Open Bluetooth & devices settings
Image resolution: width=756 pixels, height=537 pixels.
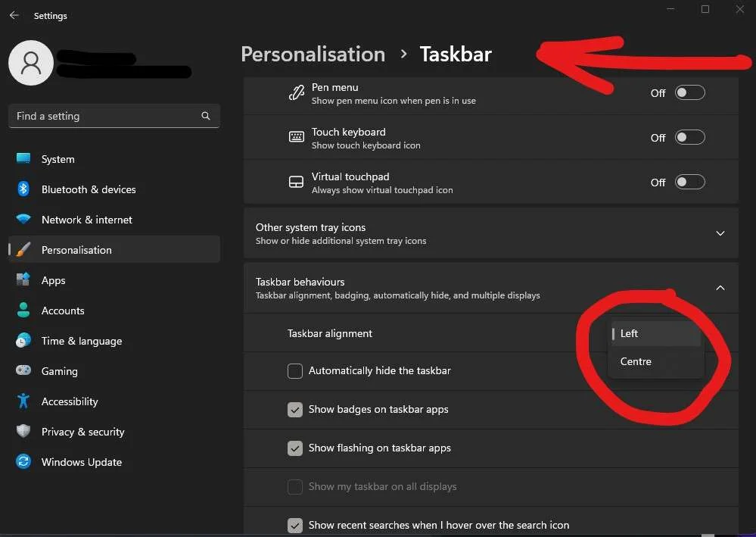click(114, 189)
